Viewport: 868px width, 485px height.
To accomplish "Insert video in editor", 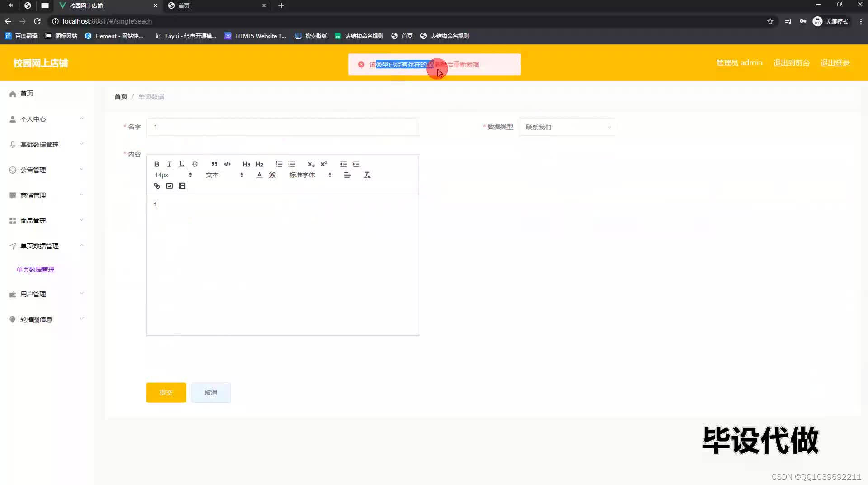I will [182, 186].
